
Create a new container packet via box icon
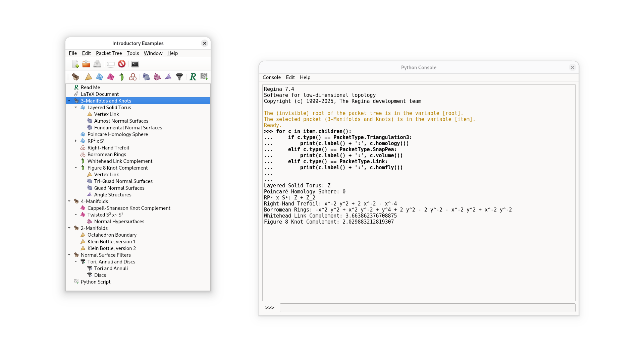click(x=75, y=77)
